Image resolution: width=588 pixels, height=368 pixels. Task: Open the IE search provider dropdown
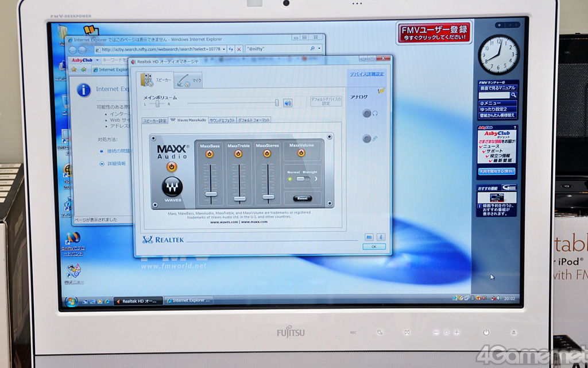[319, 49]
